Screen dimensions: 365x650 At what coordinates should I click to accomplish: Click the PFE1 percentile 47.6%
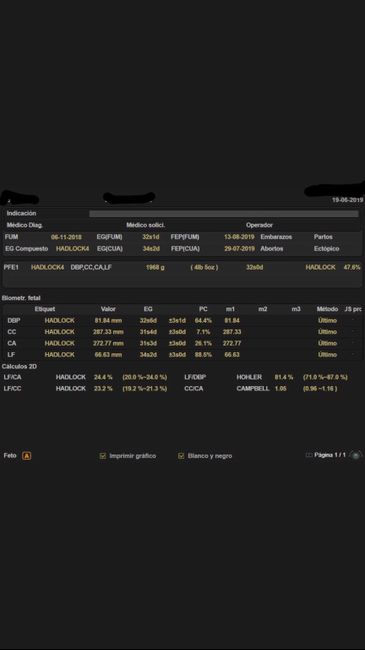point(352,267)
